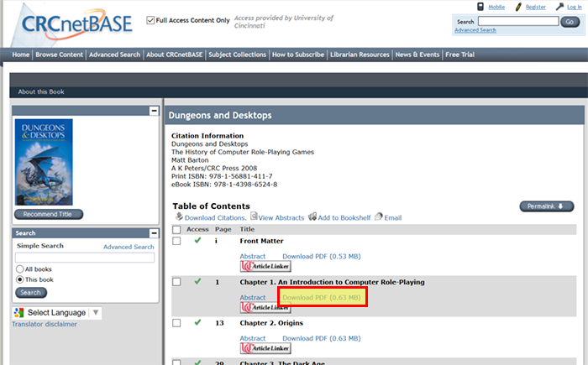Click Advanced Search link under header search

click(x=475, y=30)
